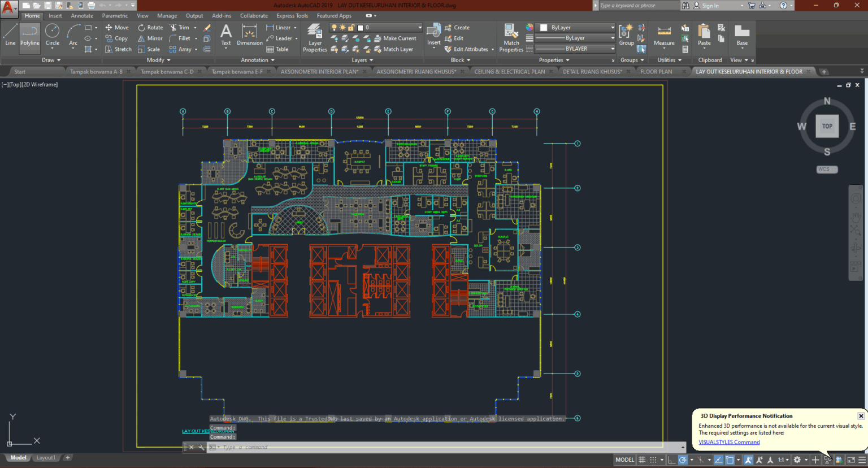Switch to the Layout1 tab
The height and width of the screenshot is (468, 868).
45,457
